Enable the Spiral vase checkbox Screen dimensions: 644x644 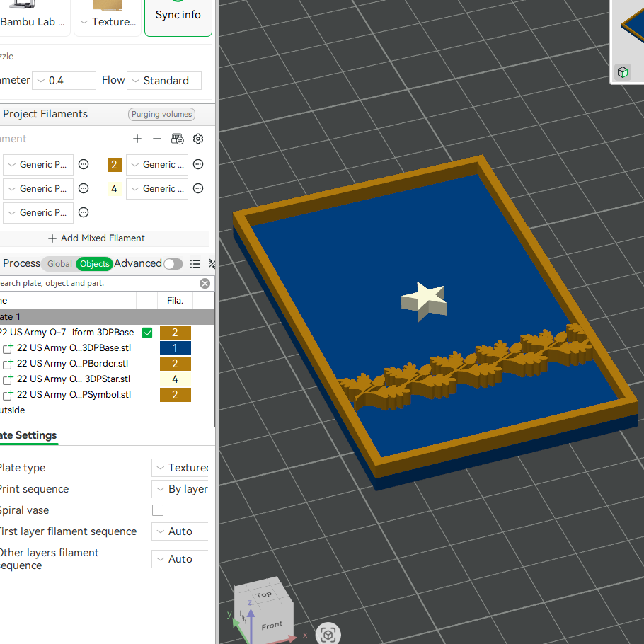[158, 510]
